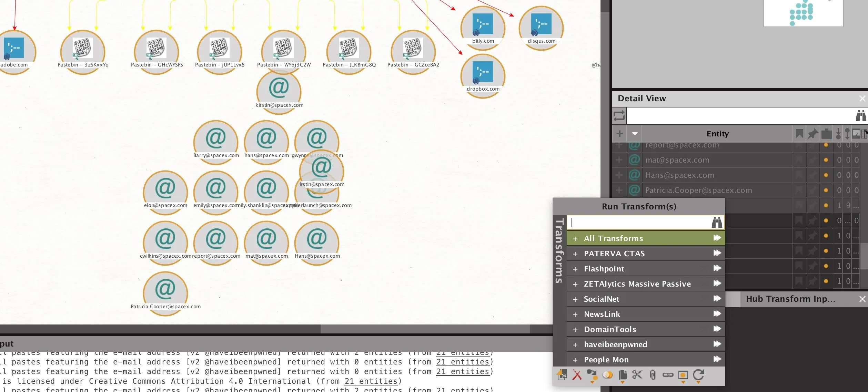Image resolution: width=868 pixels, height=392 pixels.
Task: Click the paperclip attach icon
Action: tap(653, 375)
